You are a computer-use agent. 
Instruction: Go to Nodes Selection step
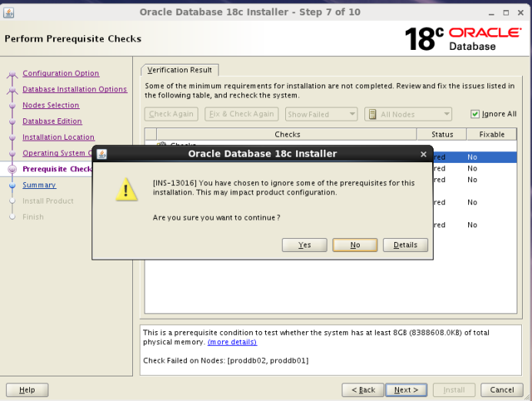(51, 105)
